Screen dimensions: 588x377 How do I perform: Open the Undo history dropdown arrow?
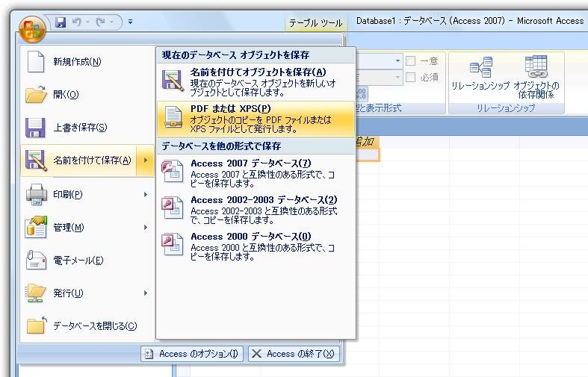point(87,22)
